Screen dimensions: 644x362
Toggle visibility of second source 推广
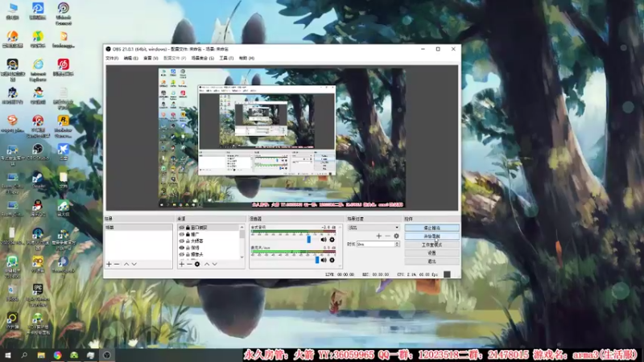(x=182, y=234)
